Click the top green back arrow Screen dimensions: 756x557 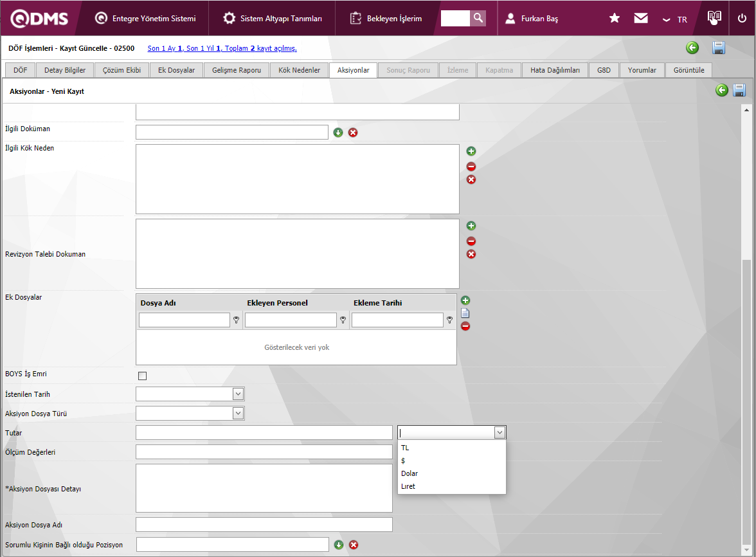(692, 47)
